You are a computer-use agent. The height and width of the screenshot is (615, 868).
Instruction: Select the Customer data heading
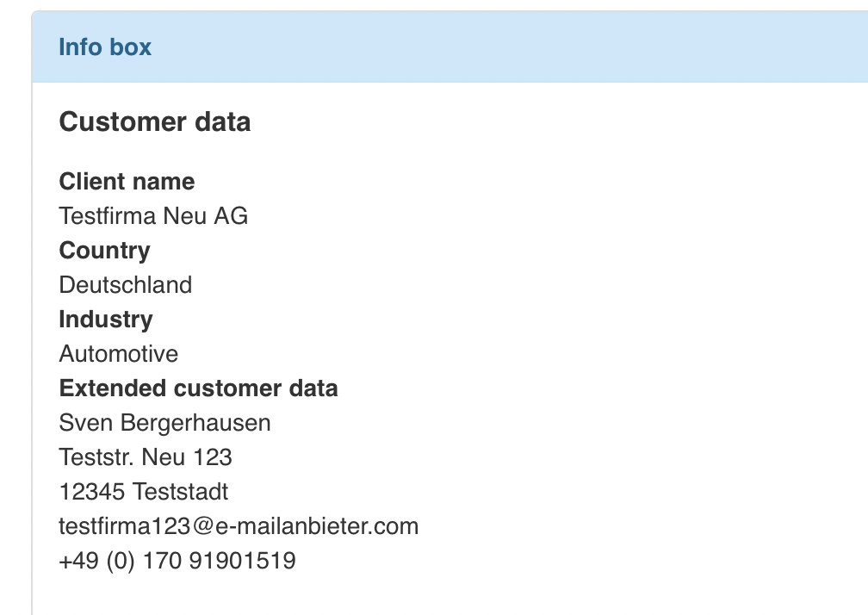point(155,122)
